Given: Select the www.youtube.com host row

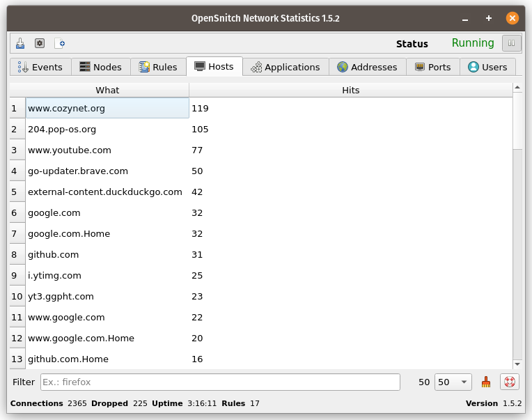Looking at the screenshot, I should pyautogui.click(x=70, y=150).
